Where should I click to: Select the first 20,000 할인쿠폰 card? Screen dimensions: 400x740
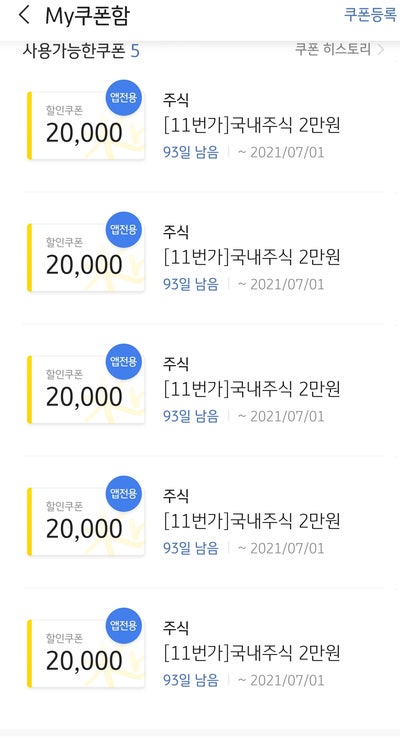85,126
